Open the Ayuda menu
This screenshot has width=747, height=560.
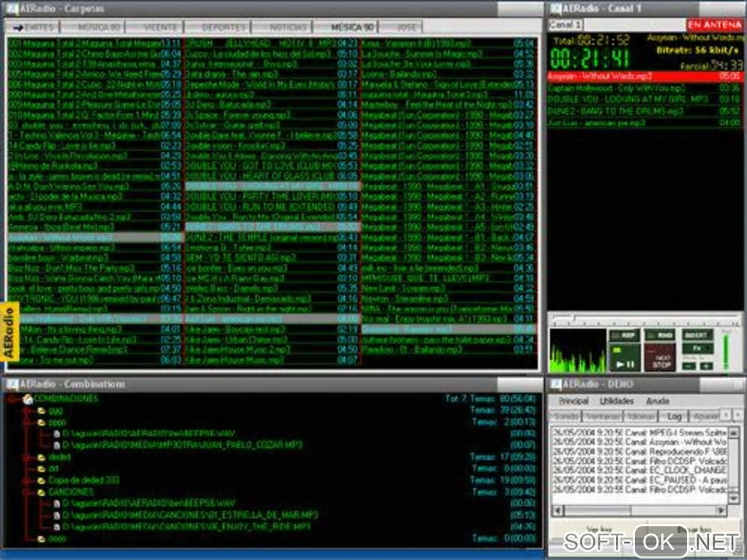pyautogui.click(x=658, y=401)
